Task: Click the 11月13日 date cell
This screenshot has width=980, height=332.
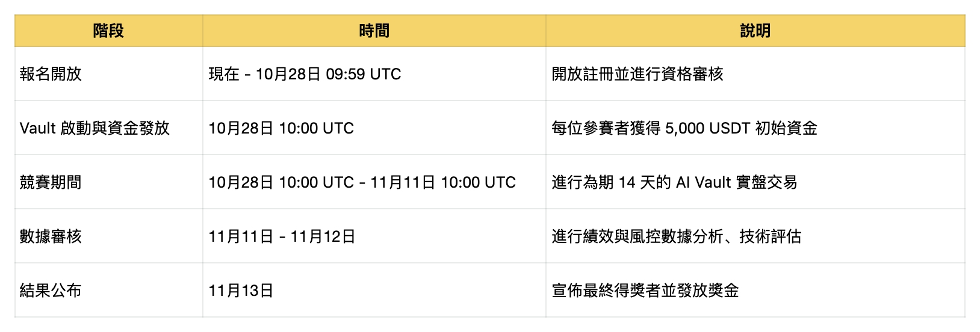Action: 241,290
